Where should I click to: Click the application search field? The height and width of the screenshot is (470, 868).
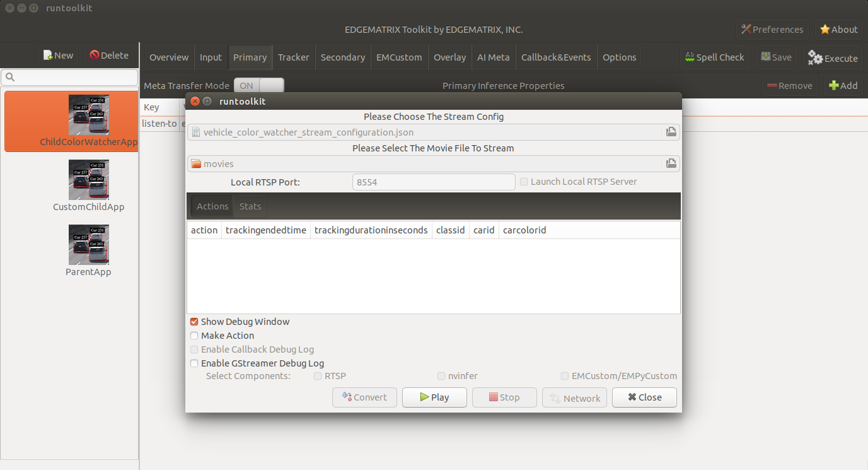(69, 78)
